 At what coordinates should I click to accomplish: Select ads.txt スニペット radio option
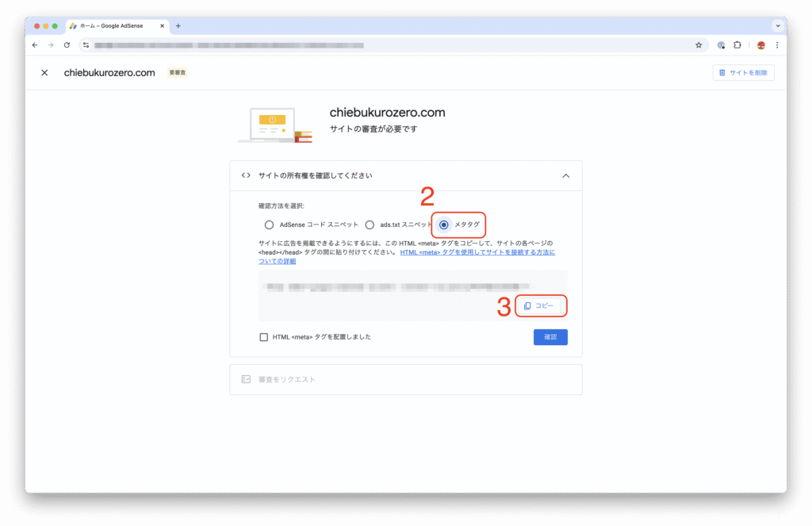click(370, 225)
